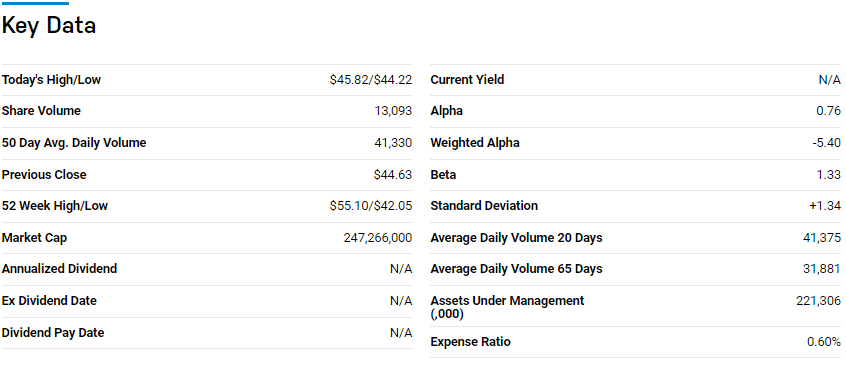Viewport: 846px width, 366px height.
Task: Click the $44.63 previous close value
Action: click(x=393, y=175)
